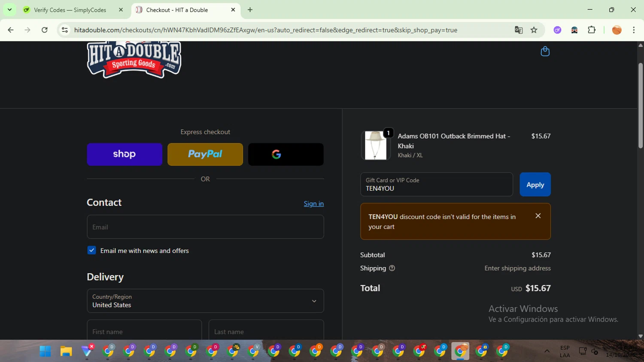
Task: Close the Verify Codes SimplyCodes tab
Action: [x=121, y=10]
